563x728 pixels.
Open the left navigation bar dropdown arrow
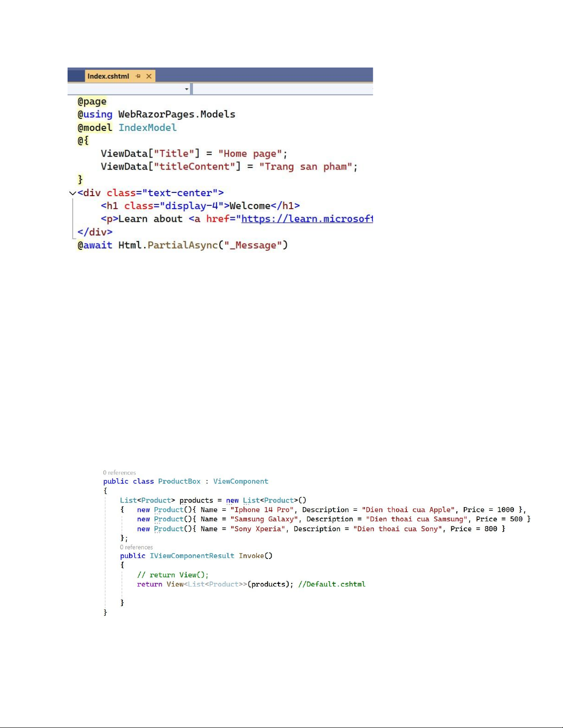pyautogui.click(x=187, y=89)
